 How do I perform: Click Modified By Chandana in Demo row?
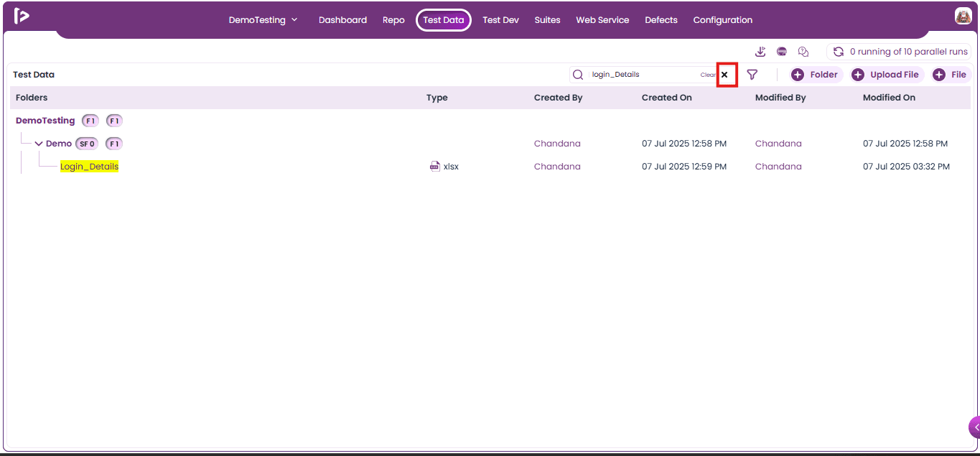pos(778,144)
